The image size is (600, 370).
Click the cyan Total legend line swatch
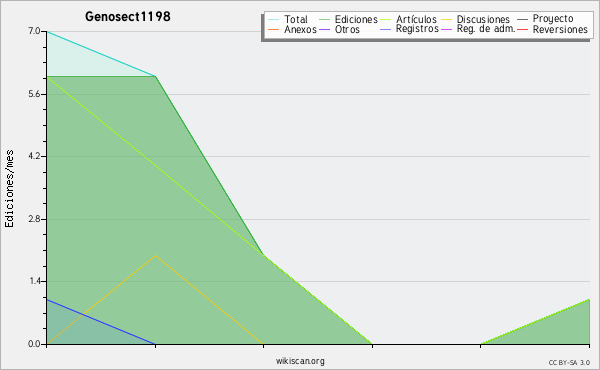[274, 19]
